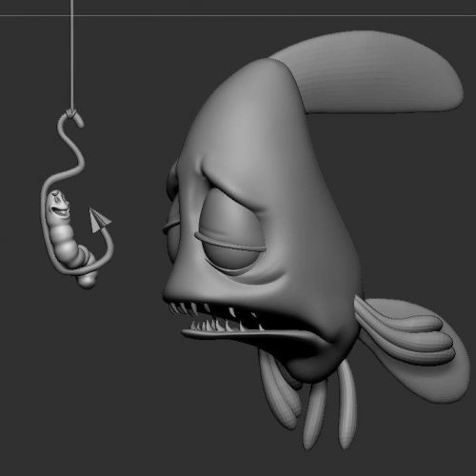This screenshot has height=476, width=476.
Task: Click the arrow-shaped hook barb
Action: click(x=98, y=220)
